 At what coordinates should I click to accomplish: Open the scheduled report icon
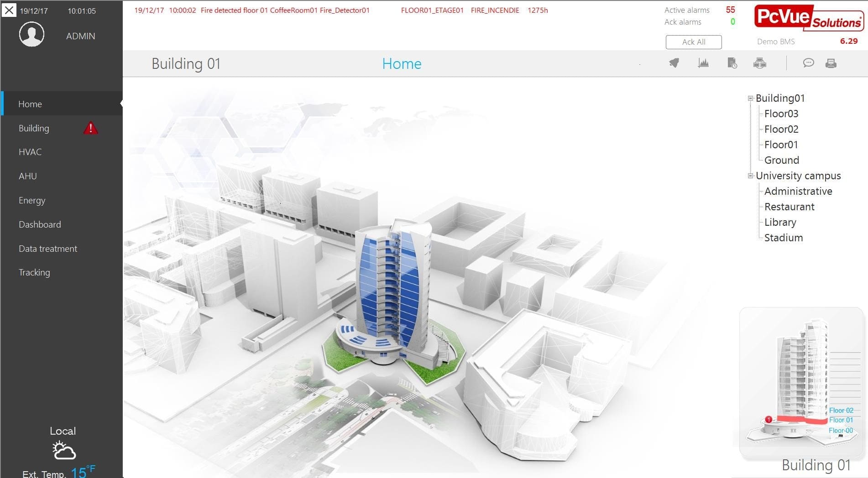point(731,63)
